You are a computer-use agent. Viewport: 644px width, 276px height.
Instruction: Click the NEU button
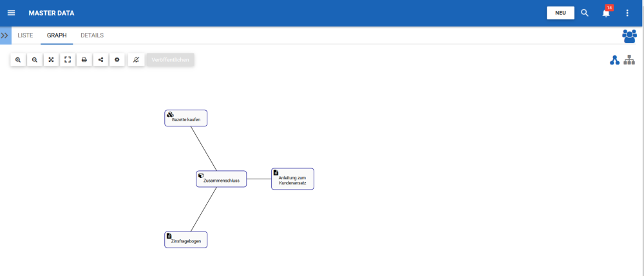[x=560, y=13]
